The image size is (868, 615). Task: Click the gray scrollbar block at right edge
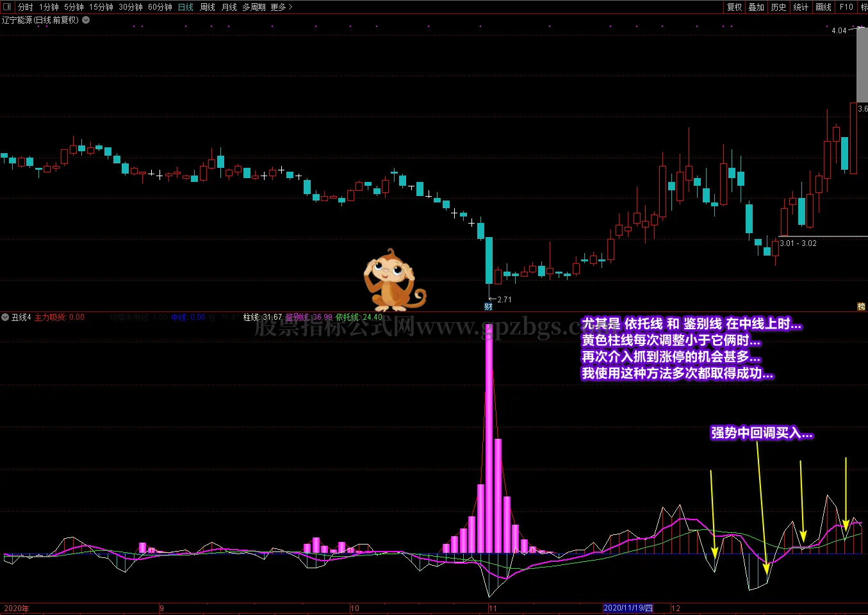point(862,64)
